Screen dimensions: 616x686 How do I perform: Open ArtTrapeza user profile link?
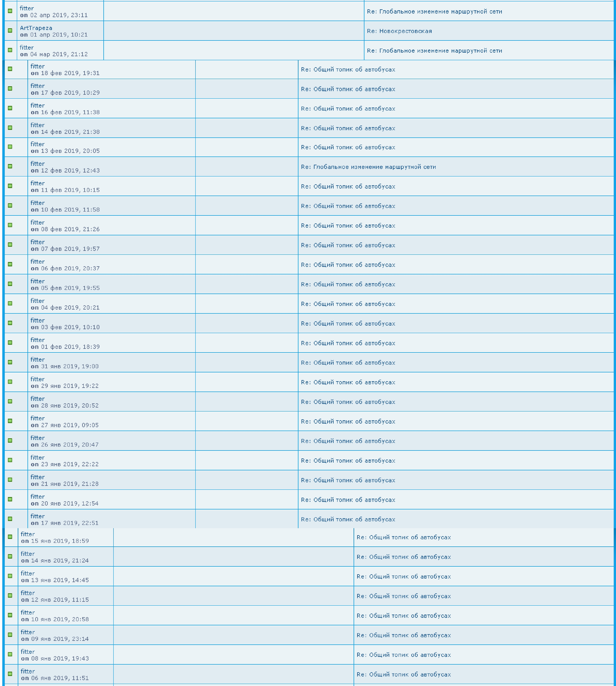[36, 28]
